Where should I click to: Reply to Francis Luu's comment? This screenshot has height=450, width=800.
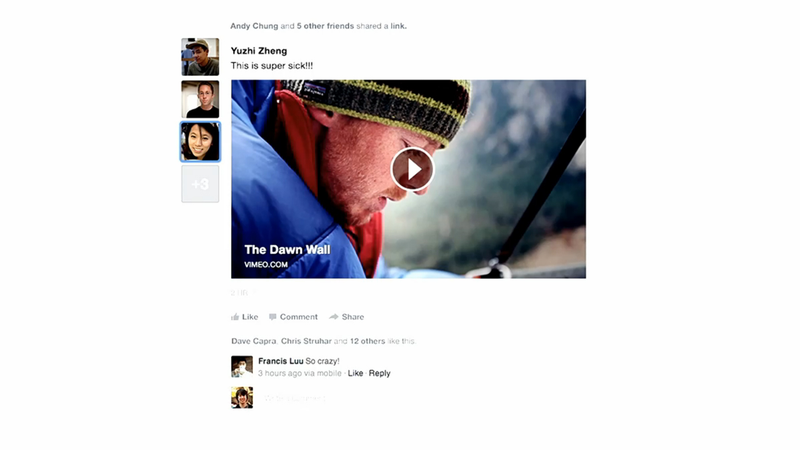point(380,373)
